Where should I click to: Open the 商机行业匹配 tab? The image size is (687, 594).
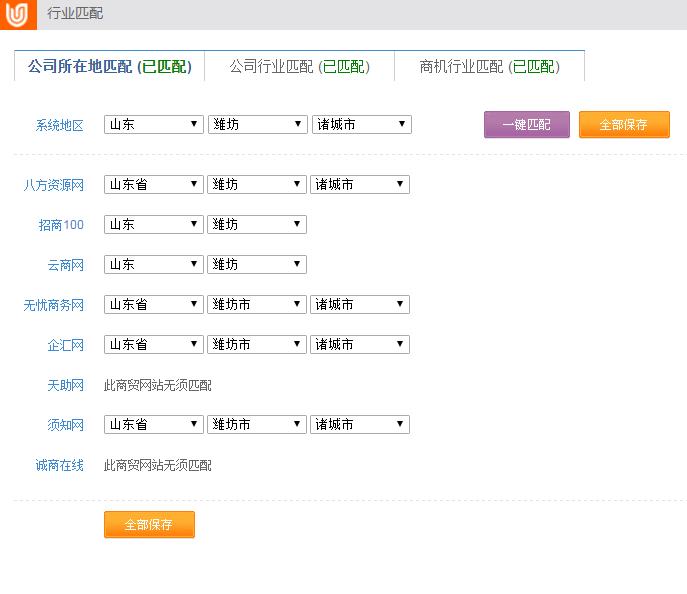tap(489, 67)
